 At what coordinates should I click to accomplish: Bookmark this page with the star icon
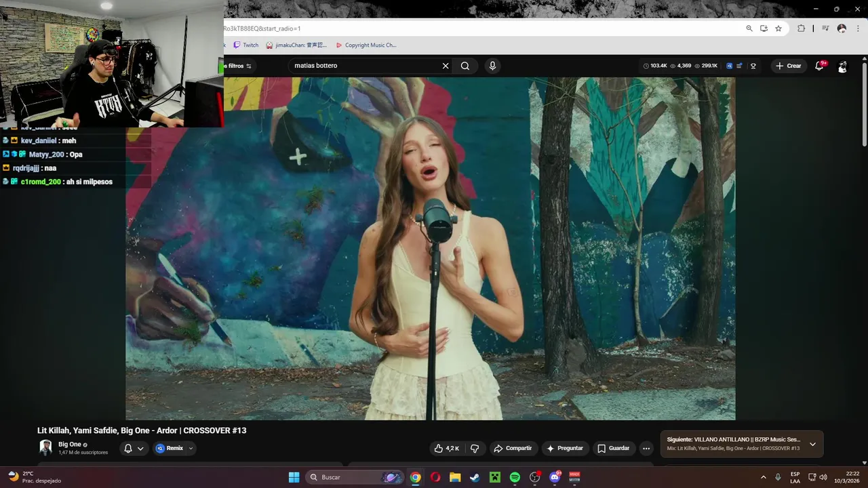point(778,28)
